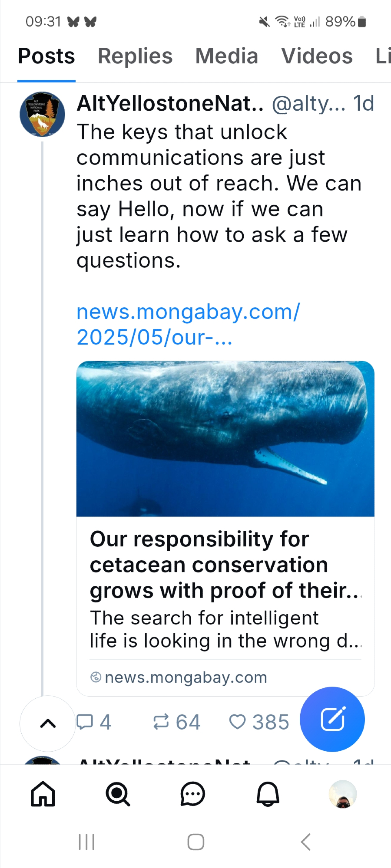The height and width of the screenshot is (868, 391).
Task: Open your profile avatar in bottom bar
Action: coord(343,794)
